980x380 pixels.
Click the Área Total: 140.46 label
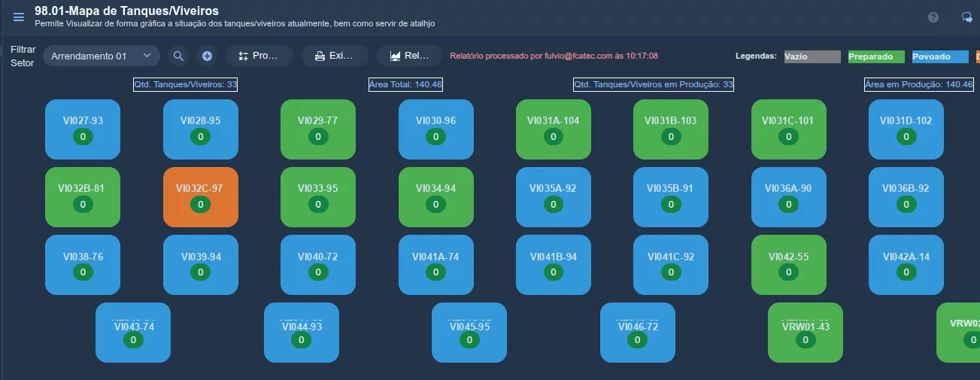405,84
